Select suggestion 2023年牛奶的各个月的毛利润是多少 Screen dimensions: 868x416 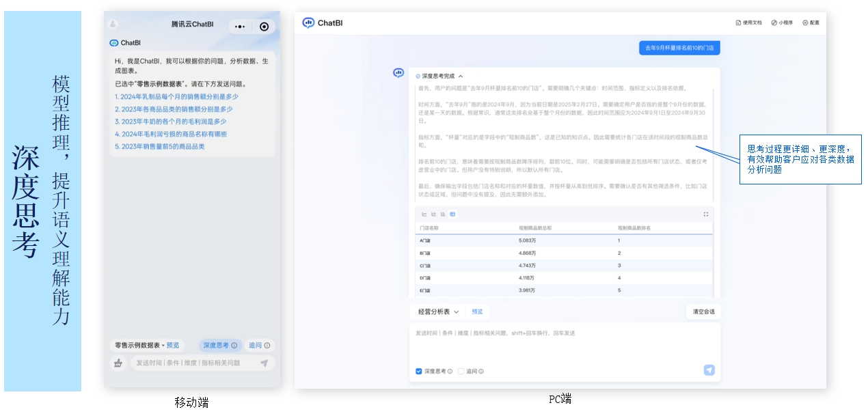(x=170, y=122)
